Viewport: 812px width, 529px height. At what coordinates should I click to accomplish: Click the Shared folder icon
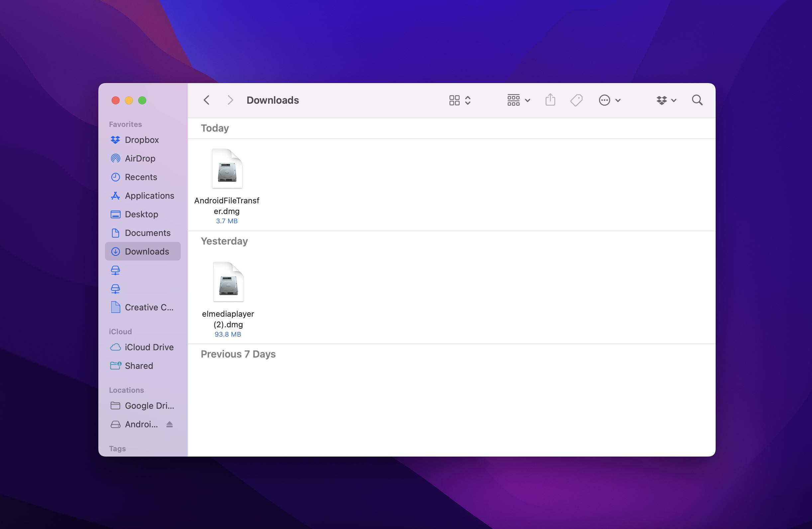point(116,366)
